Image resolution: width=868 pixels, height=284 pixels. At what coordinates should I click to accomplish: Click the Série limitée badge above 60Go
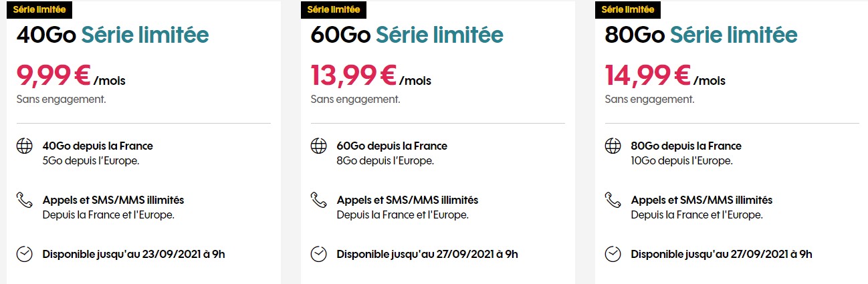coord(333,9)
